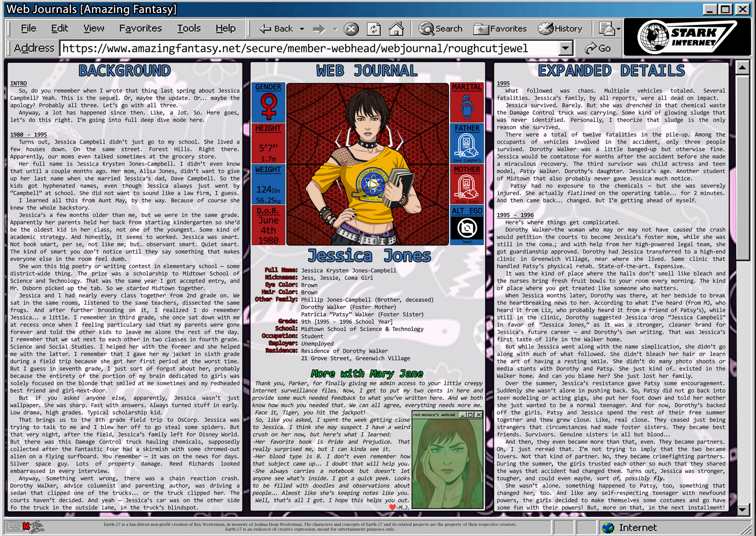Expand the address bar dropdown arrow
The image size is (756, 536).
[x=565, y=48]
